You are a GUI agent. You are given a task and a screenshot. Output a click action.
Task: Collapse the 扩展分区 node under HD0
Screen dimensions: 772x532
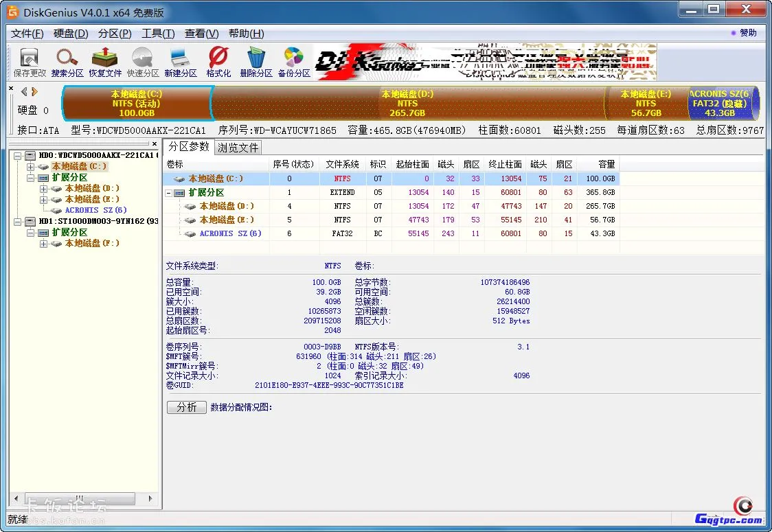point(32,177)
